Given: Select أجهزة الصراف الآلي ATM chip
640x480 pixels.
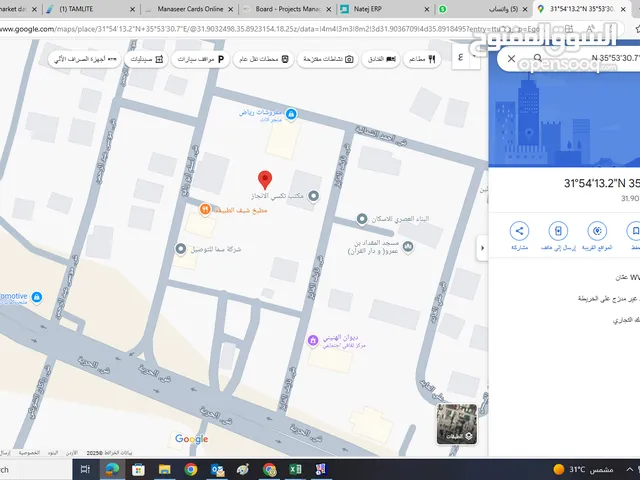Looking at the screenshot, I should coord(84,60).
